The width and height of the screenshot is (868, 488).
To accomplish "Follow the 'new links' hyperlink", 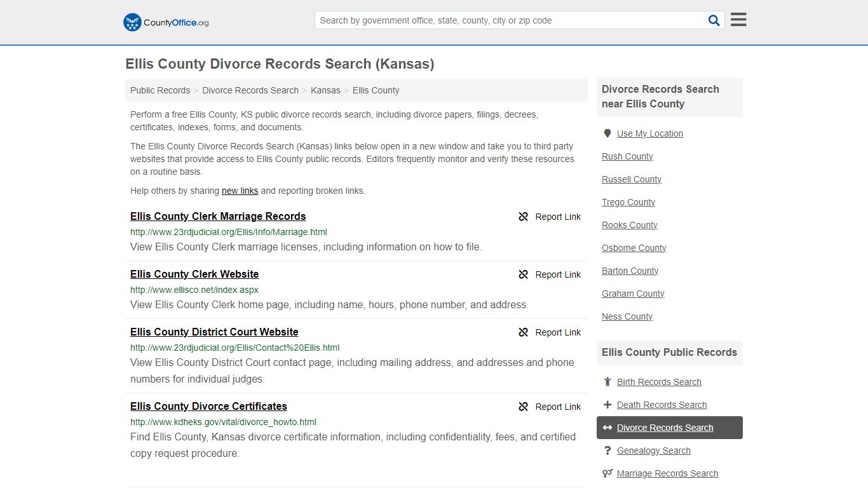I will (240, 191).
